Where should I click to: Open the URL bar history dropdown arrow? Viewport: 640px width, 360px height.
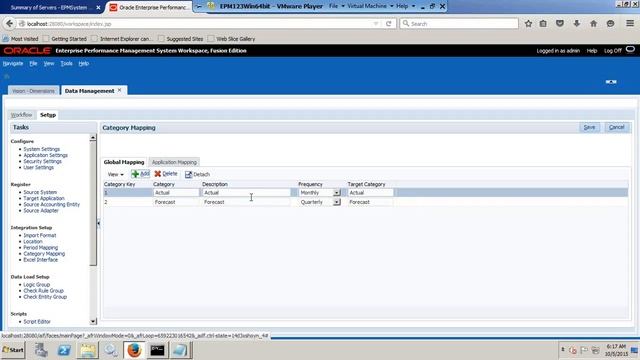point(376,24)
